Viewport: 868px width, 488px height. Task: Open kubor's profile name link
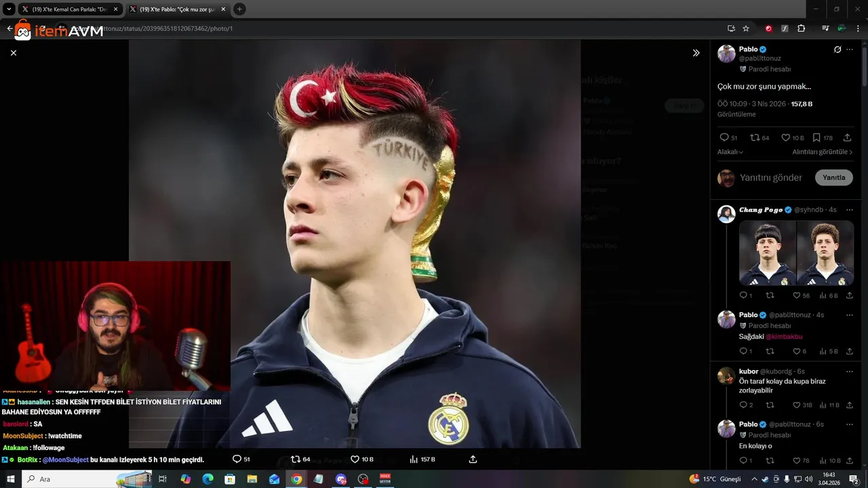(x=749, y=371)
